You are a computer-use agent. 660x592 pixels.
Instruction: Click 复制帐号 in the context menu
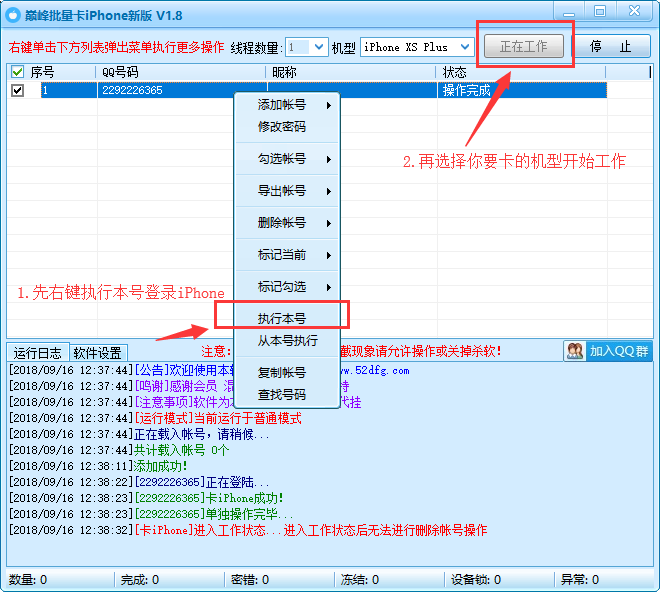point(281,373)
